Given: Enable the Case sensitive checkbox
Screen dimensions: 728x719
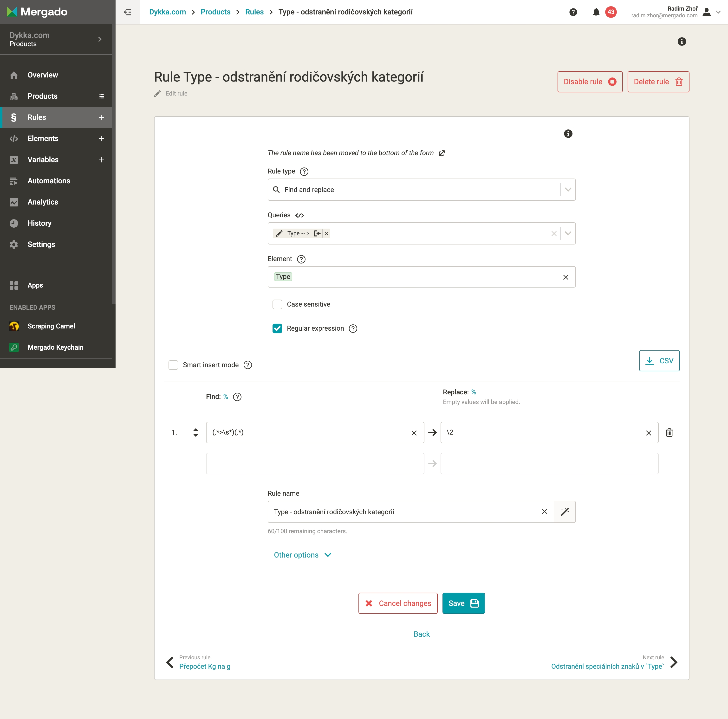Looking at the screenshot, I should click(277, 304).
